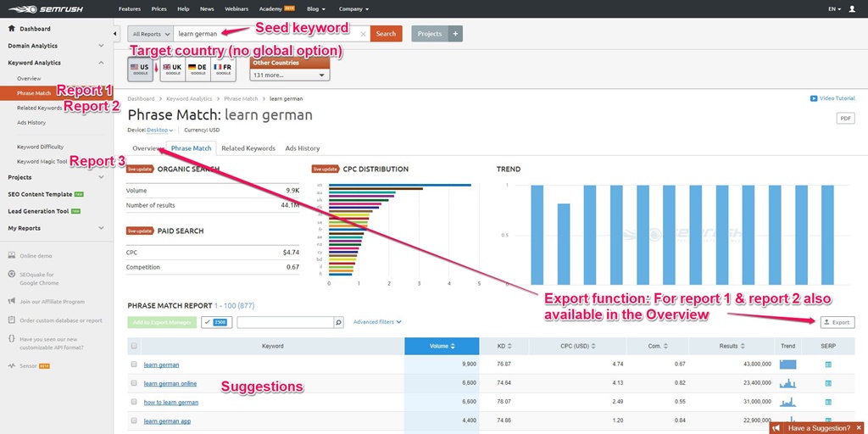This screenshot has height=434, width=868.
Task: Sort table by CPC (USD) column
Action: coord(577,346)
